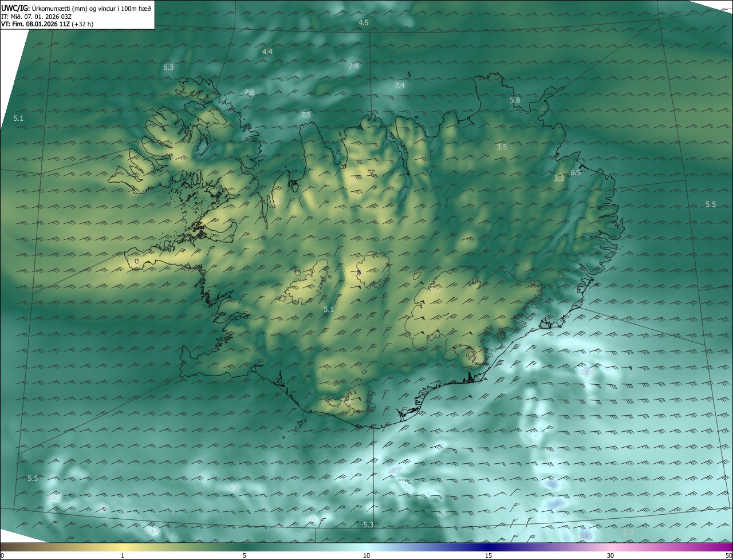Click the title 'UWC/IG: Úrkomumætti (mm) og vindur í 100m hæð'
Screen dimensions: 733x560
(76, 8)
